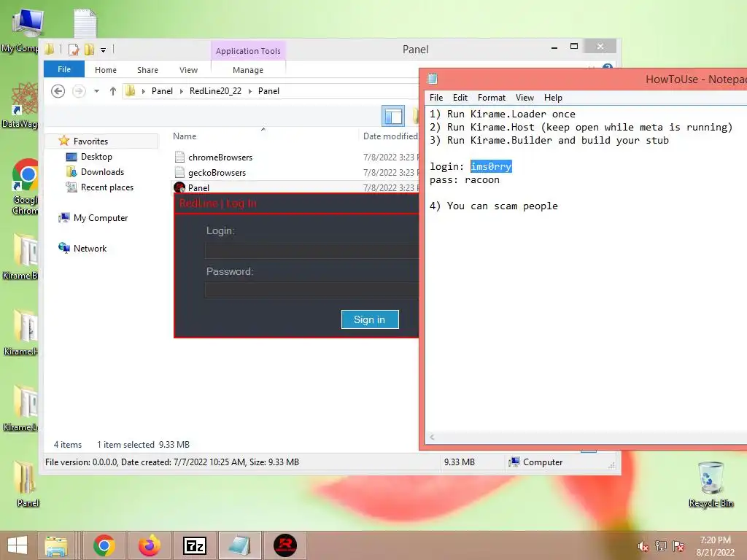
Task: Open the recent locations dropdown arrow
Action: (x=97, y=91)
